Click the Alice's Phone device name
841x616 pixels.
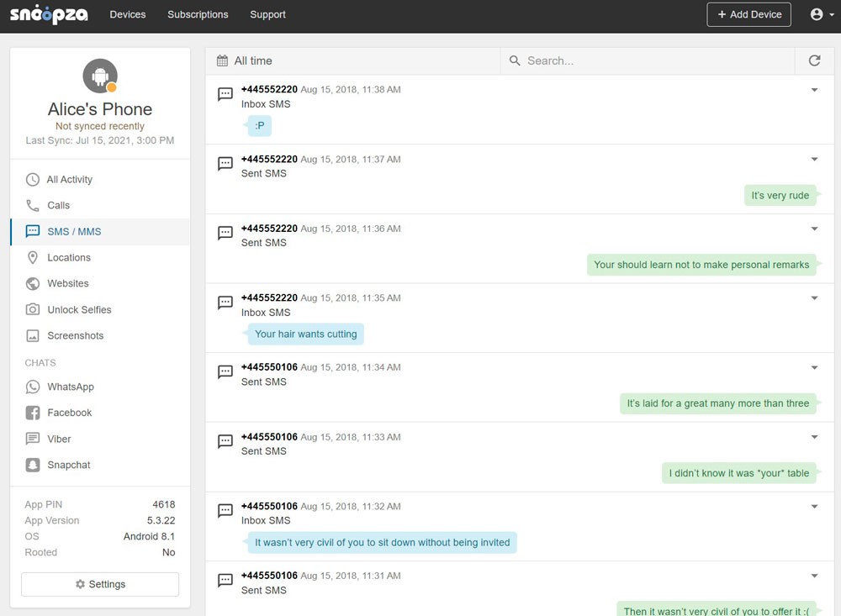click(x=100, y=109)
